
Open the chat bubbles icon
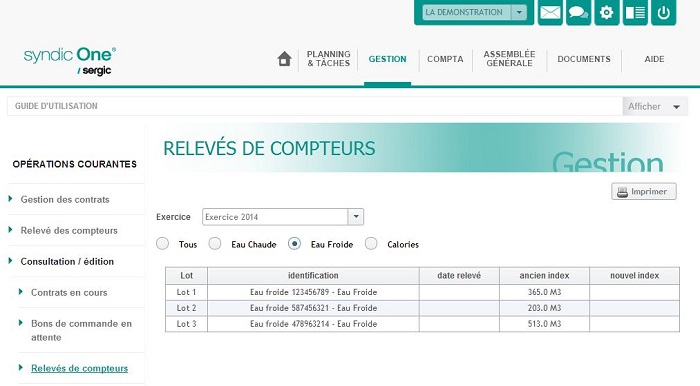click(578, 12)
